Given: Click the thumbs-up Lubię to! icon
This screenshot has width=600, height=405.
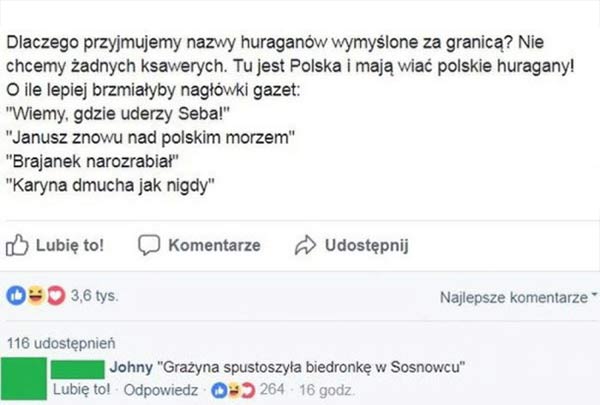Looking at the screenshot, I should (x=16, y=246).
